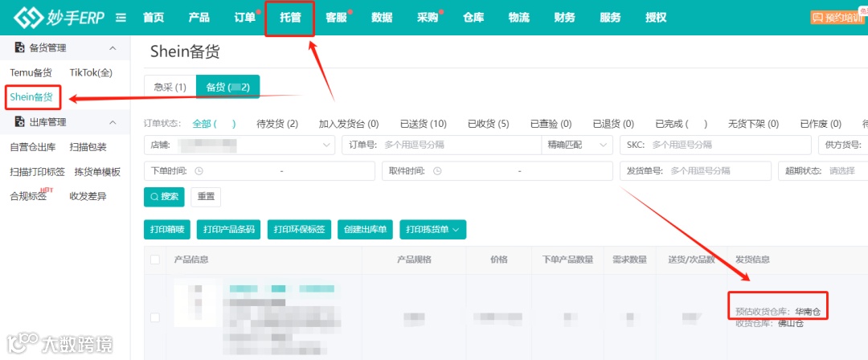Screen dimensions: 868x360
Task: Collapse the 备货管理 section
Action: coord(113,48)
